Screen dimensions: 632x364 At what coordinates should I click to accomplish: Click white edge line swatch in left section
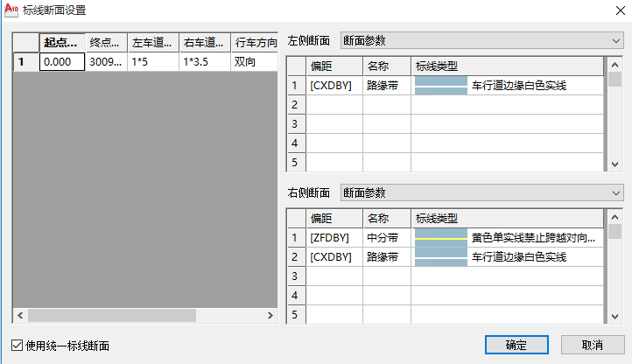coord(440,85)
